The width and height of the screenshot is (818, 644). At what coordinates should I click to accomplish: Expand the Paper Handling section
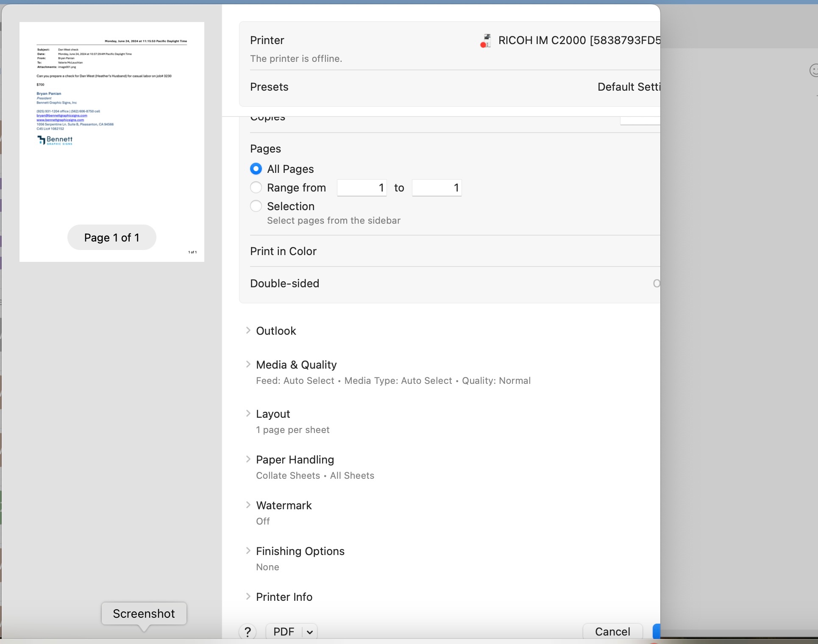(248, 459)
